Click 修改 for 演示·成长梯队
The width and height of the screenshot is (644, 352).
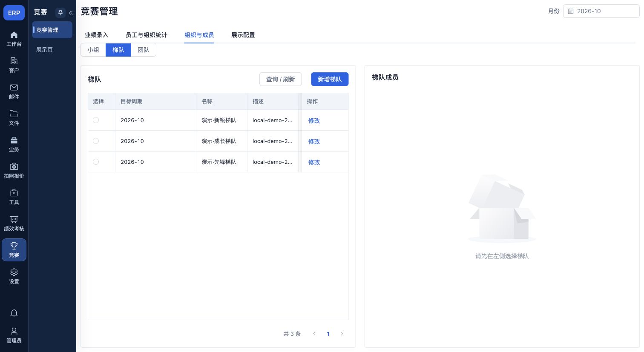(x=314, y=141)
